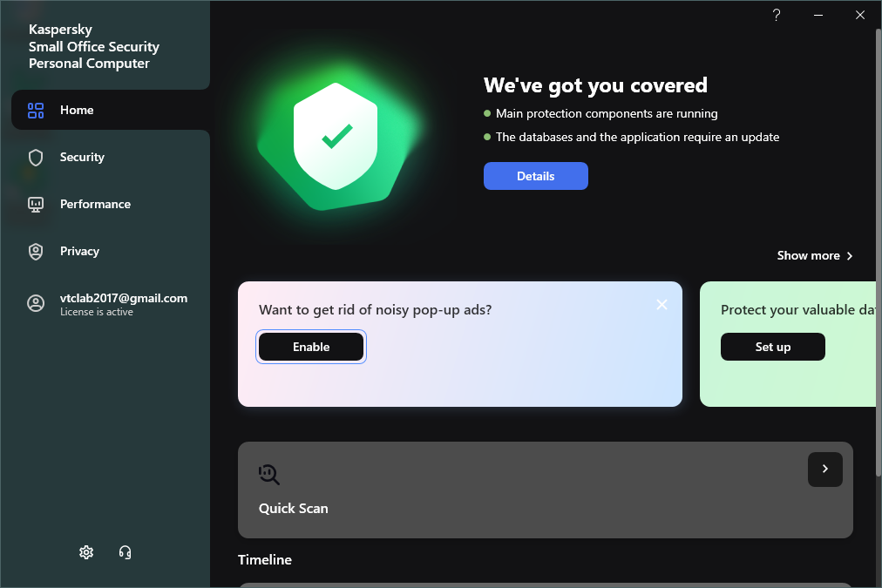Click the account profile icon
The image size is (882, 588).
pos(36,303)
